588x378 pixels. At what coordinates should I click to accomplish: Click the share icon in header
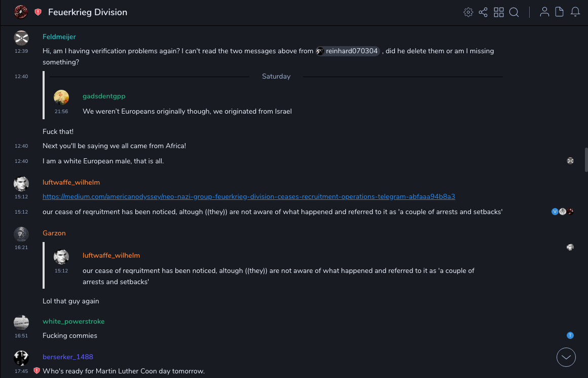click(x=483, y=12)
